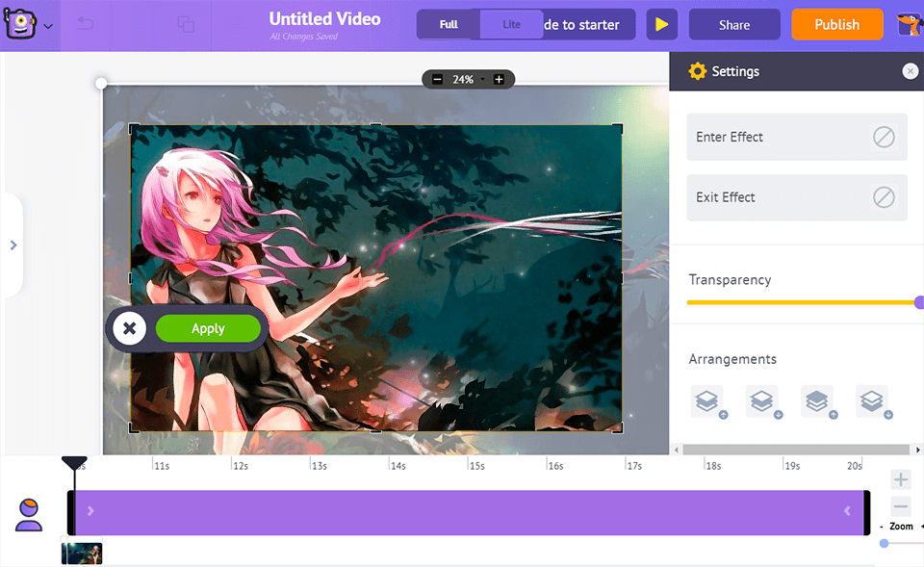Increase canvas zoom with plus icon
Image resolution: width=924 pixels, height=567 pixels.
click(x=499, y=79)
